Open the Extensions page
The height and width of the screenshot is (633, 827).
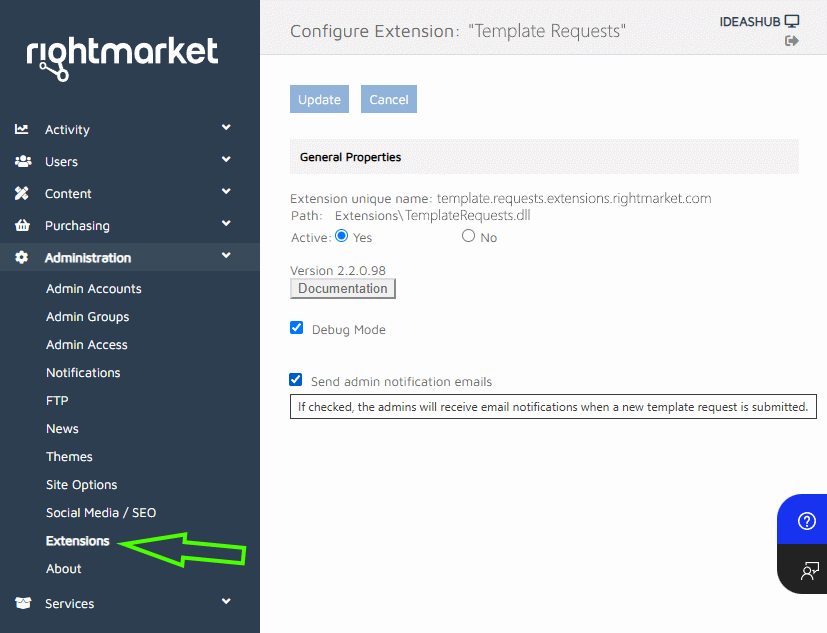coord(78,541)
